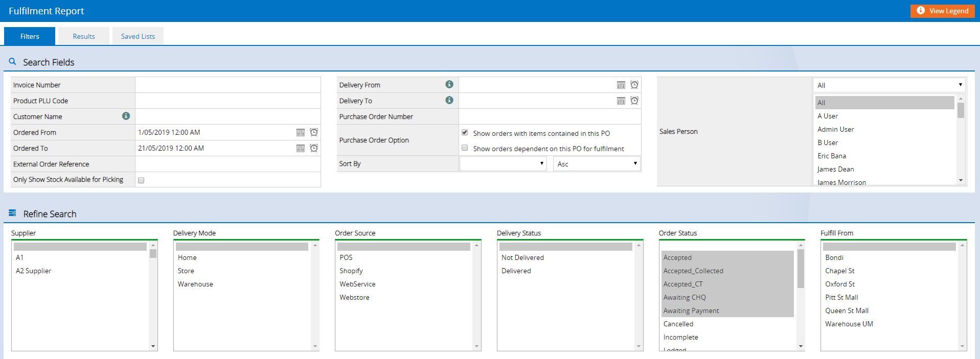This screenshot has width=980, height=359.
Task: Select Eric Bana in Sales Person list
Action: click(832, 156)
